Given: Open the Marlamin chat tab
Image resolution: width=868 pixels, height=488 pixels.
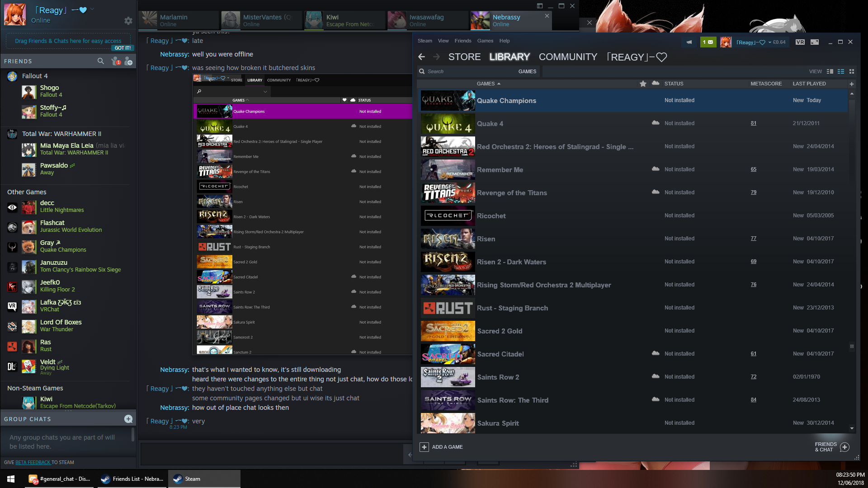Looking at the screenshot, I should pyautogui.click(x=179, y=20).
